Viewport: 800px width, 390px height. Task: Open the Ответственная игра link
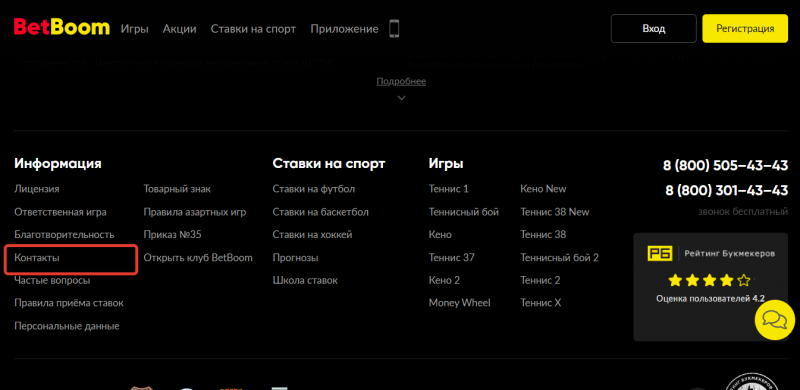click(60, 212)
